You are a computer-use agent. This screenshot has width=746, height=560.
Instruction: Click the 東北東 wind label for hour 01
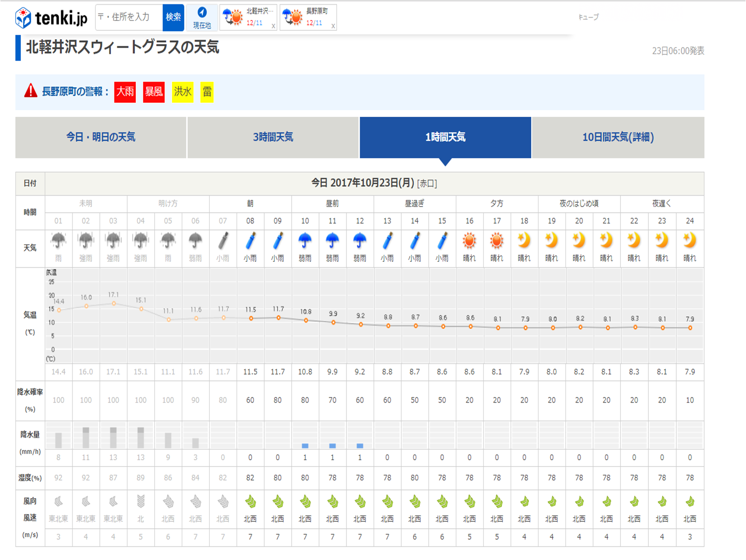[x=58, y=519]
